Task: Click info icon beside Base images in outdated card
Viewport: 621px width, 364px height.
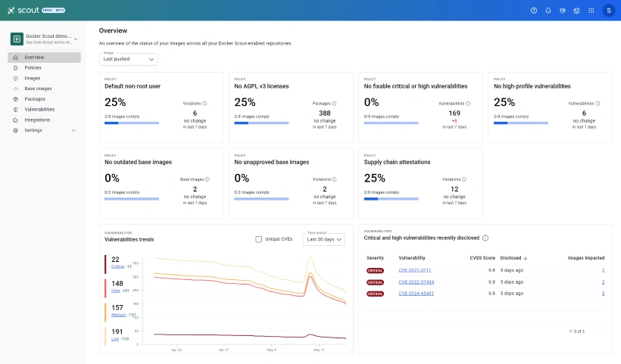Action: click(208, 179)
